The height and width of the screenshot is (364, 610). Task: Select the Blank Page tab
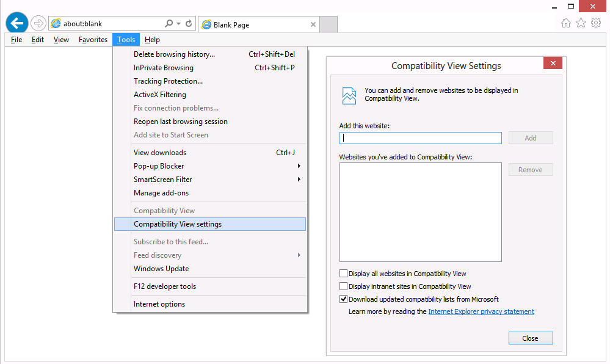256,24
